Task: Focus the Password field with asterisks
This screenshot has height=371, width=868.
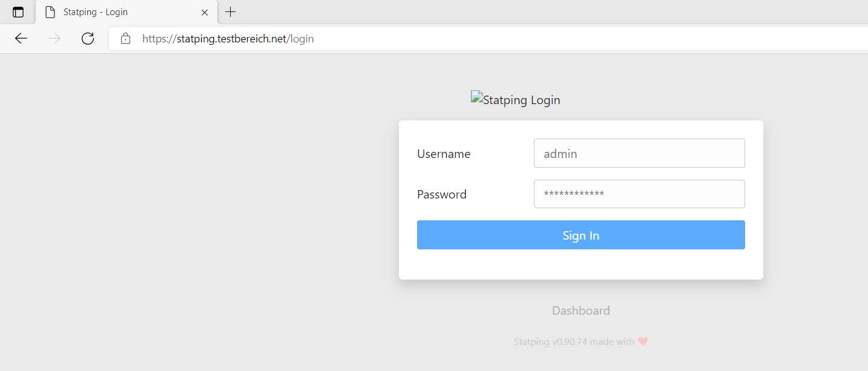Action: [x=639, y=194]
